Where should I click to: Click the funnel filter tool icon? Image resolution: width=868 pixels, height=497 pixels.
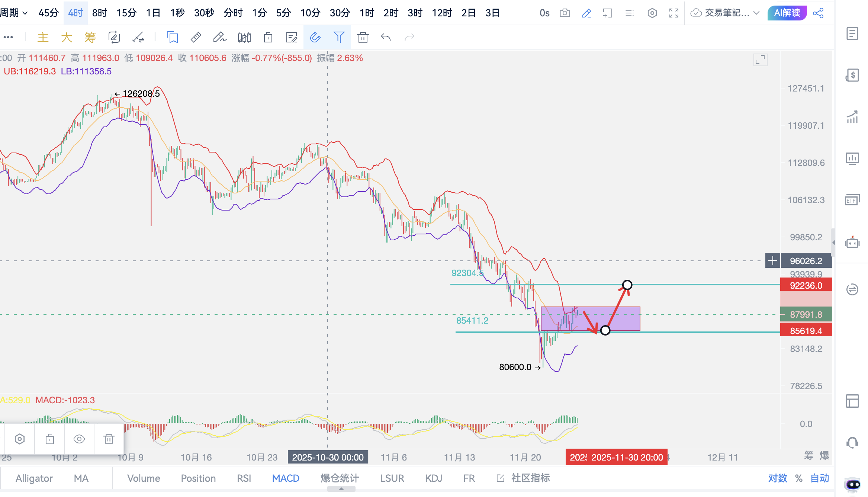339,37
